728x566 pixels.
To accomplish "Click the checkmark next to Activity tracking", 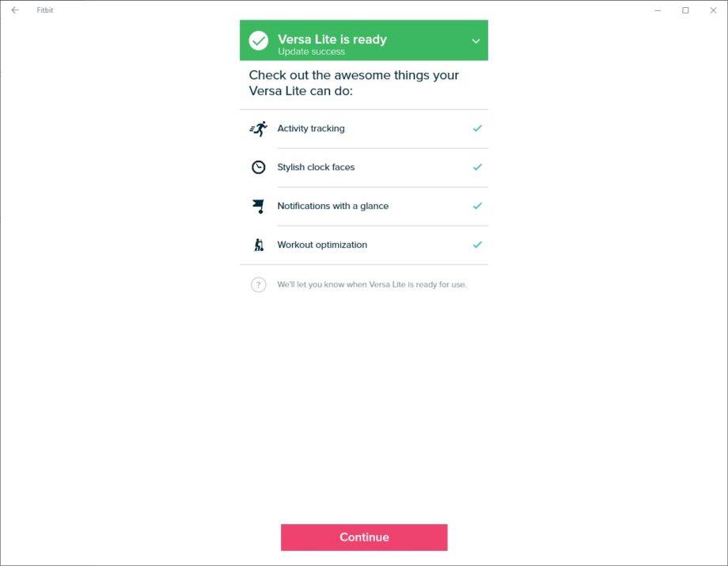I will [x=477, y=128].
